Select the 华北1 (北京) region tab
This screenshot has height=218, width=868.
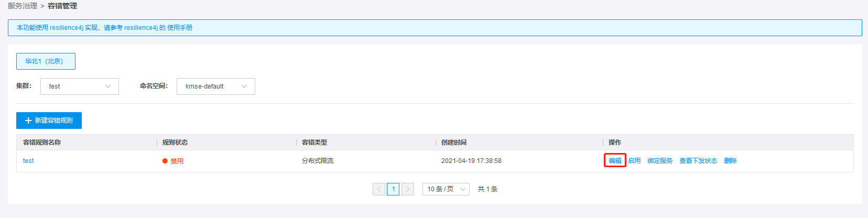[x=46, y=61]
